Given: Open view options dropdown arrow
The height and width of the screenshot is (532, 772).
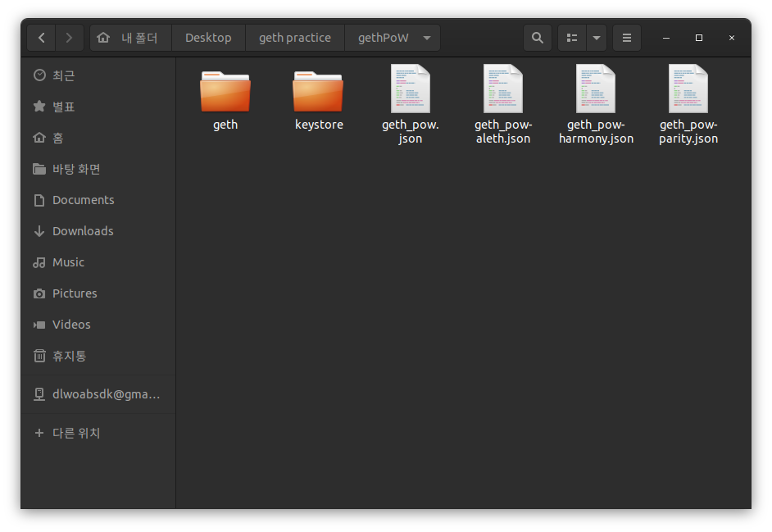Looking at the screenshot, I should [x=597, y=38].
